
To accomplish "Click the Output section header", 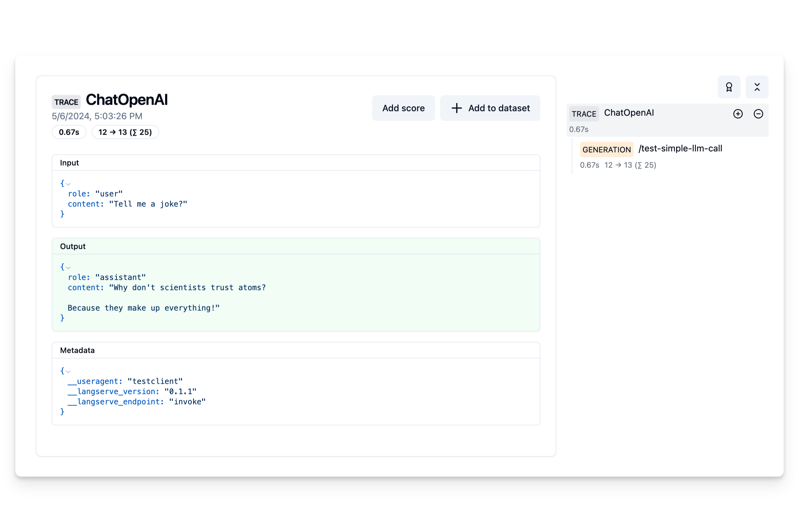I will pos(73,246).
